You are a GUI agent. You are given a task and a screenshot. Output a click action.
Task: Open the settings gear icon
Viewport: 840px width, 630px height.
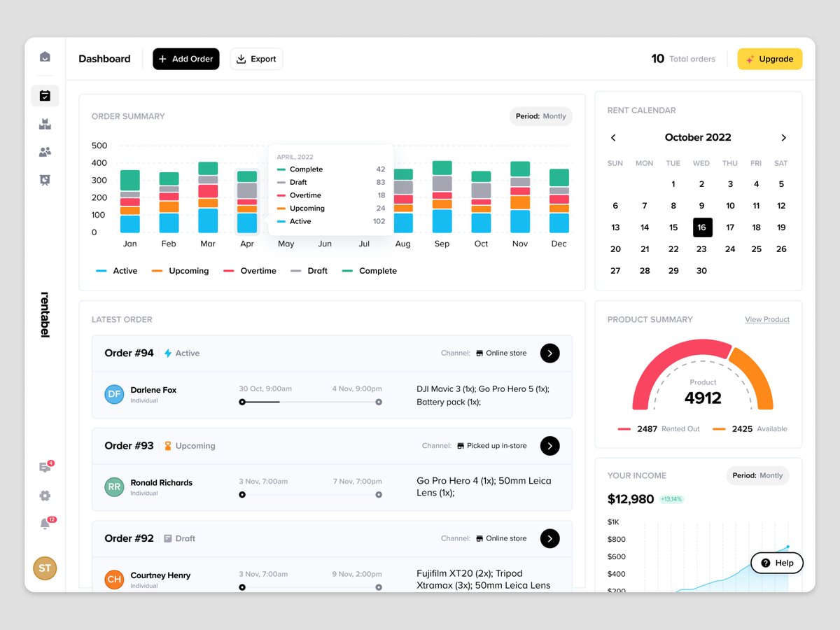[45, 496]
